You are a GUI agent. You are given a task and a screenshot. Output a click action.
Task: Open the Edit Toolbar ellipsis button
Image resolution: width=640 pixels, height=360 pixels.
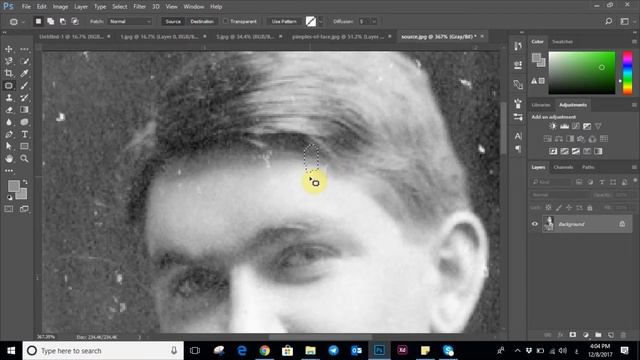(x=9, y=171)
